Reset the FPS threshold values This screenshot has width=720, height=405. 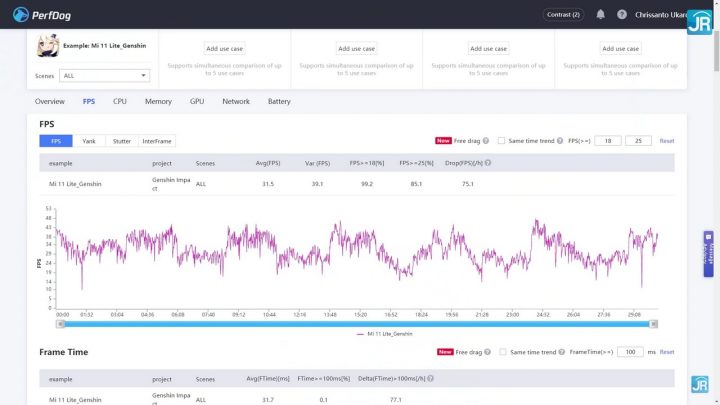click(667, 141)
